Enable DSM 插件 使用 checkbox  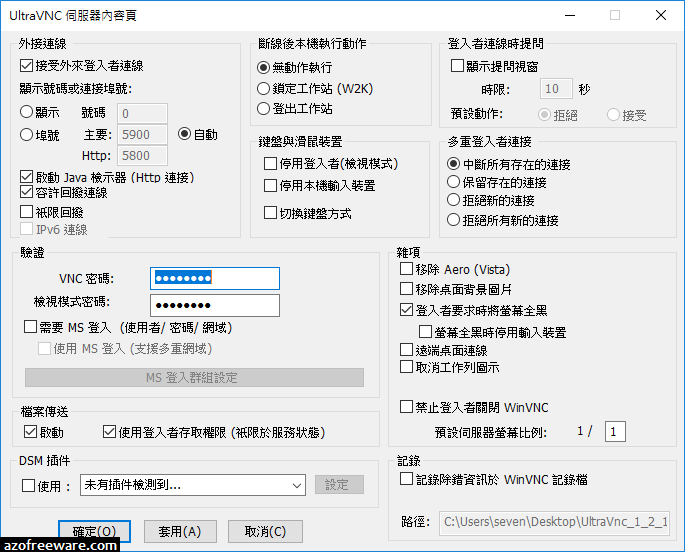pyautogui.click(x=28, y=485)
